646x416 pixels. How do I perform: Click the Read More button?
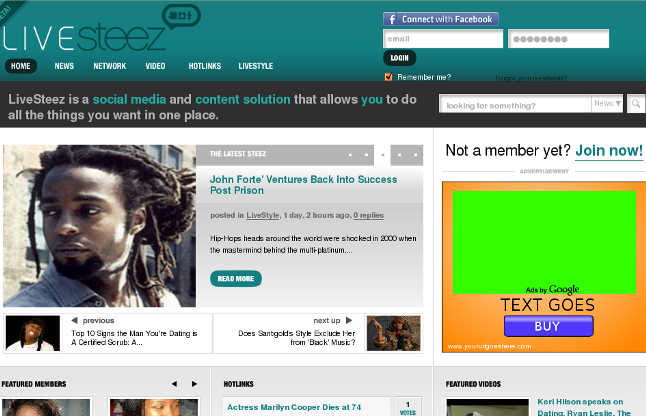235,278
